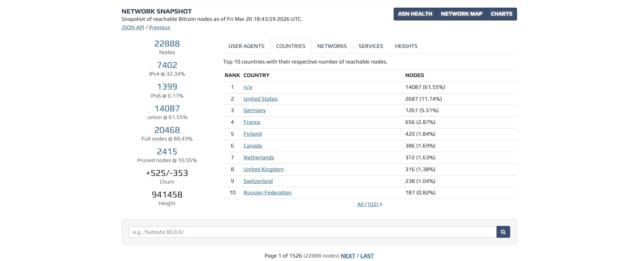The width and height of the screenshot is (644, 261).
Task: Open the Charts page
Action: coord(501,14)
